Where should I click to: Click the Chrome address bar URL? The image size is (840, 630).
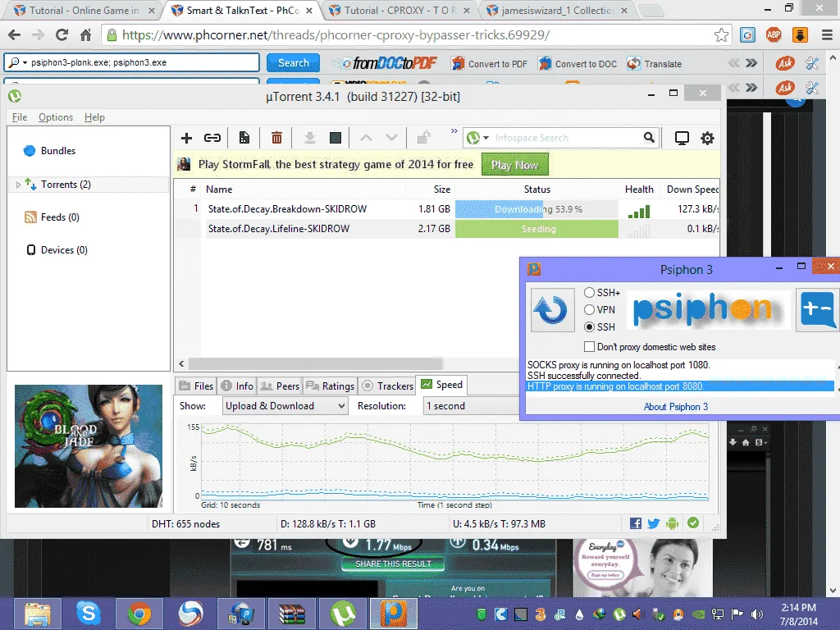point(336,35)
